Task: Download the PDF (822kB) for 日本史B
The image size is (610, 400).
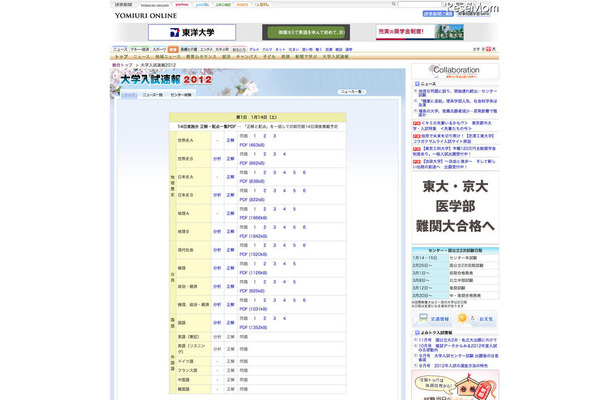Action: [x=252, y=200]
